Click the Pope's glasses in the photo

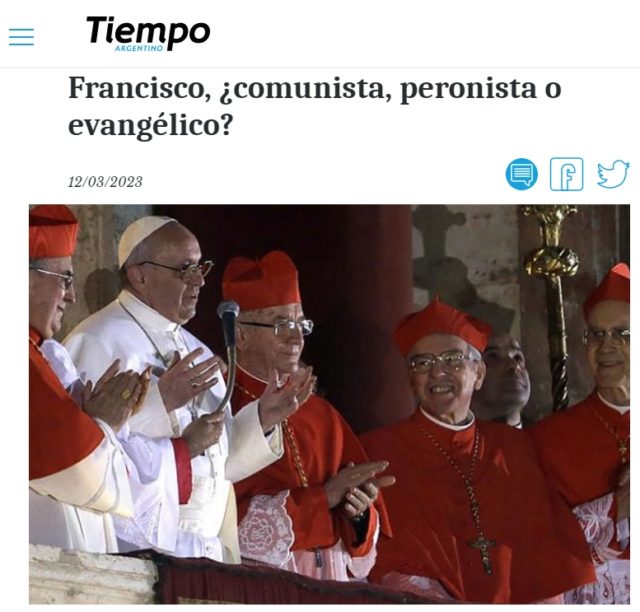(x=182, y=268)
